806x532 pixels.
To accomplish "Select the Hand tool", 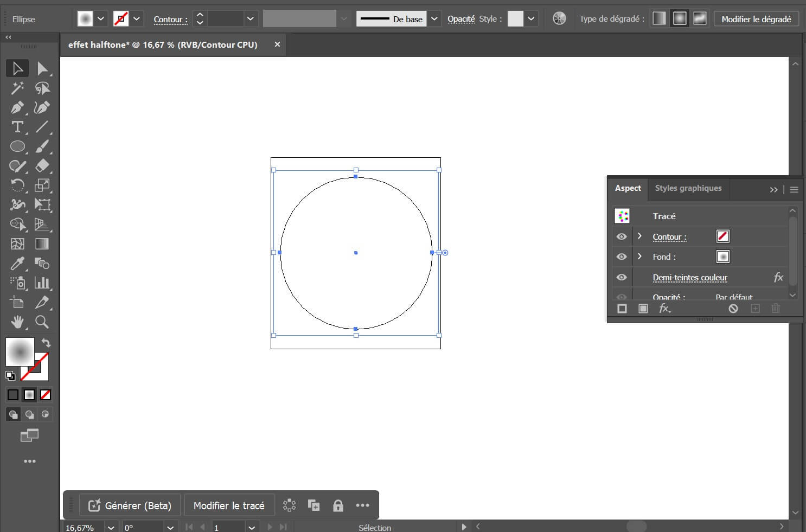I will tap(17, 322).
